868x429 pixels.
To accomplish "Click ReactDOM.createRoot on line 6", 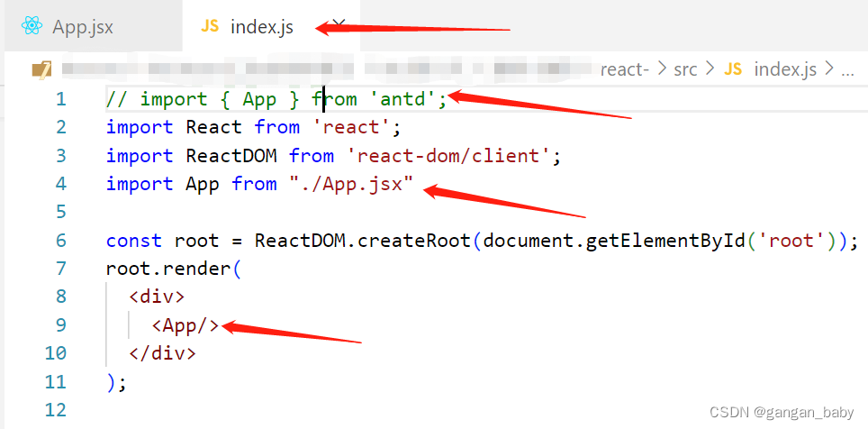I will 361,241.
